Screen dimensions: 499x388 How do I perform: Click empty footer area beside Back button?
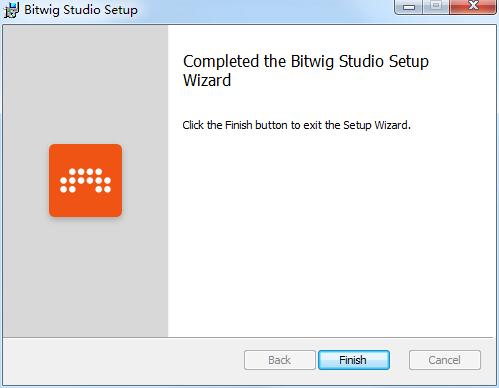(x=123, y=361)
